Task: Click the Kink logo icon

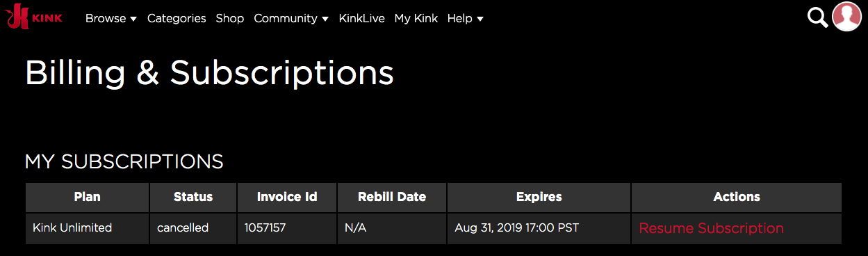Action: point(35,17)
